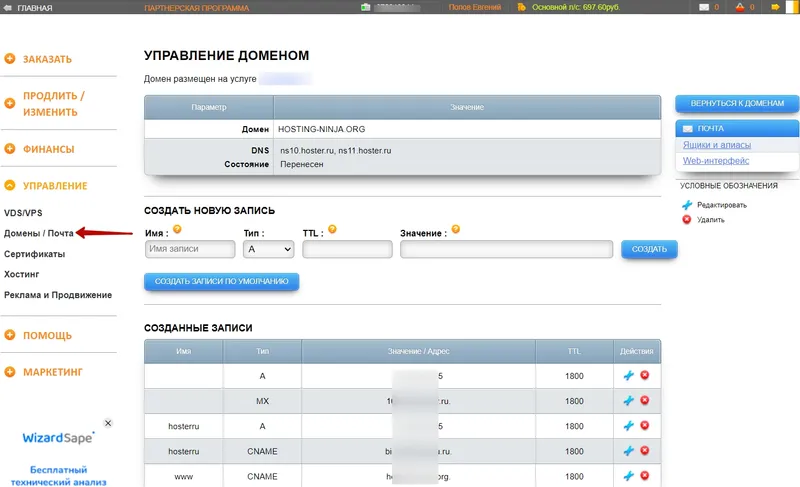The width and height of the screenshot is (800, 487).
Task: Click the alert notifications icon in top bar
Action: click(x=740, y=7)
